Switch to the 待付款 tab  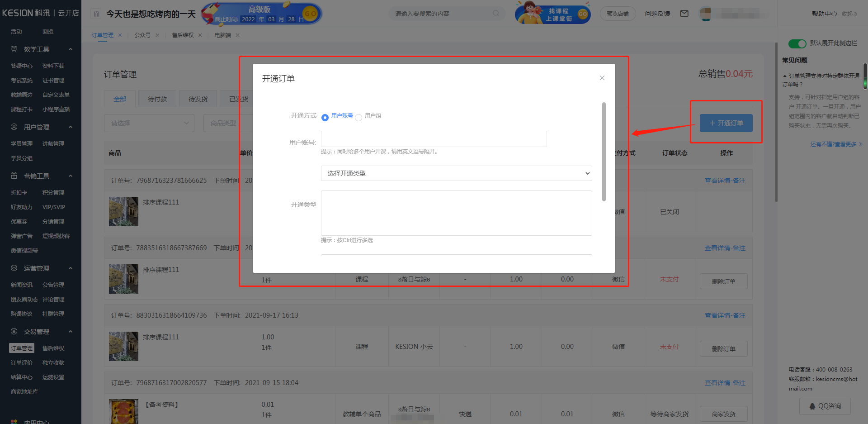157,99
